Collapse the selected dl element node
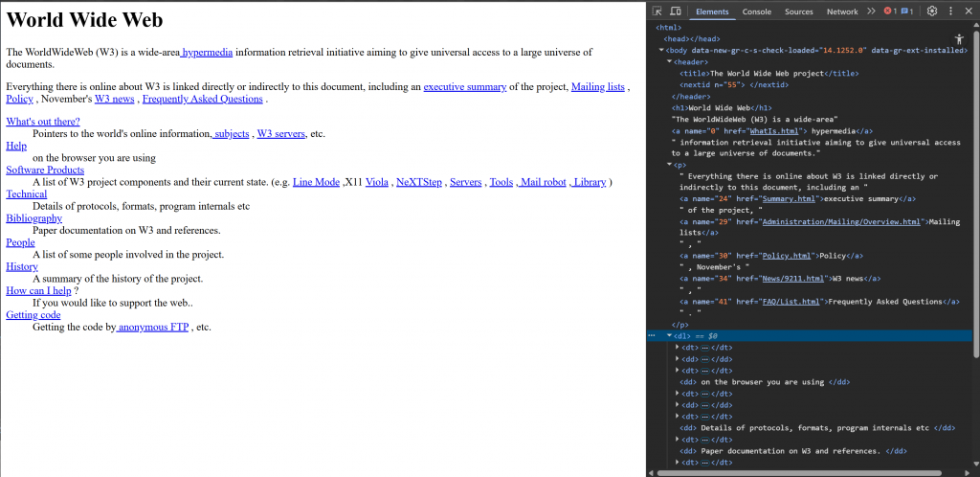The width and height of the screenshot is (980, 477). click(x=669, y=335)
